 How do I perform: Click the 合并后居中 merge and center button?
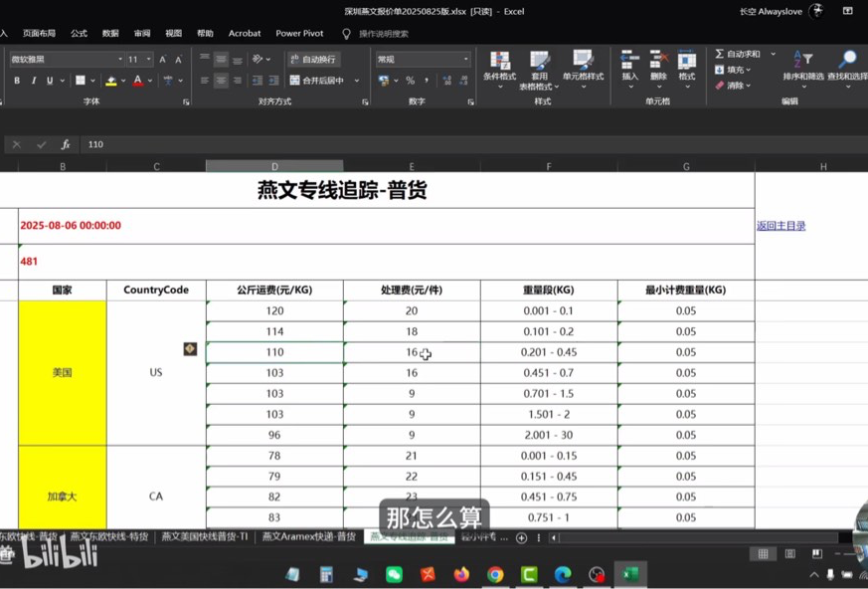(x=322, y=81)
